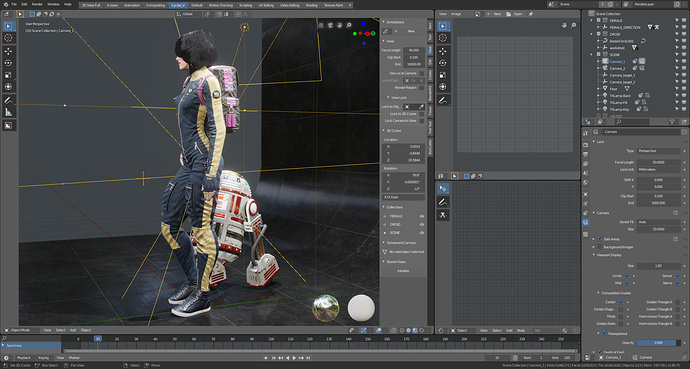Open the Keying popover in the timeline
The height and width of the screenshot is (369, 690).
44,358
